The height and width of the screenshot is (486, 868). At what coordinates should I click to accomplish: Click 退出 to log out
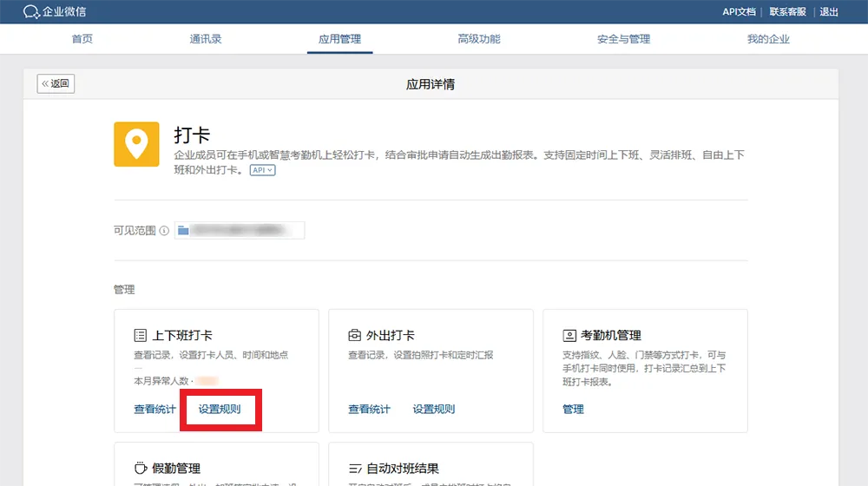click(x=828, y=11)
